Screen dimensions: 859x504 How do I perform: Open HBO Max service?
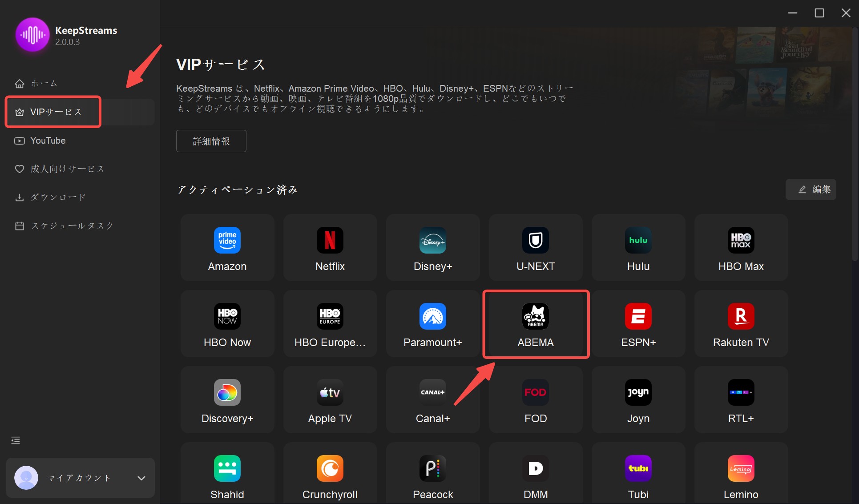[x=741, y=247]
